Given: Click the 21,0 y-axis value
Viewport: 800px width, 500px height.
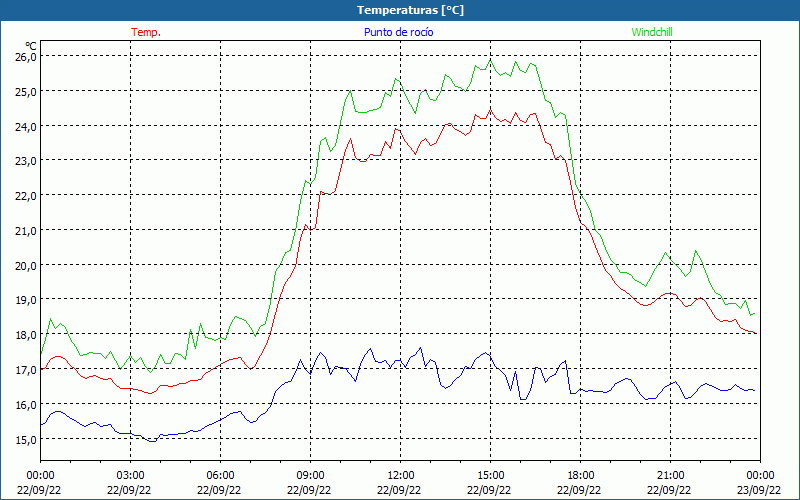Looking at the screenshot, I should [26, 231].
